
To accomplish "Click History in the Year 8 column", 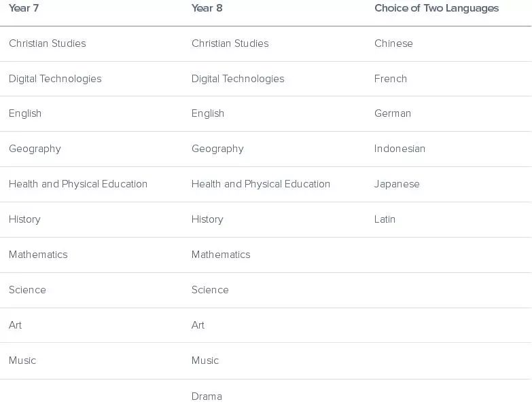I will tap(207, 219).
